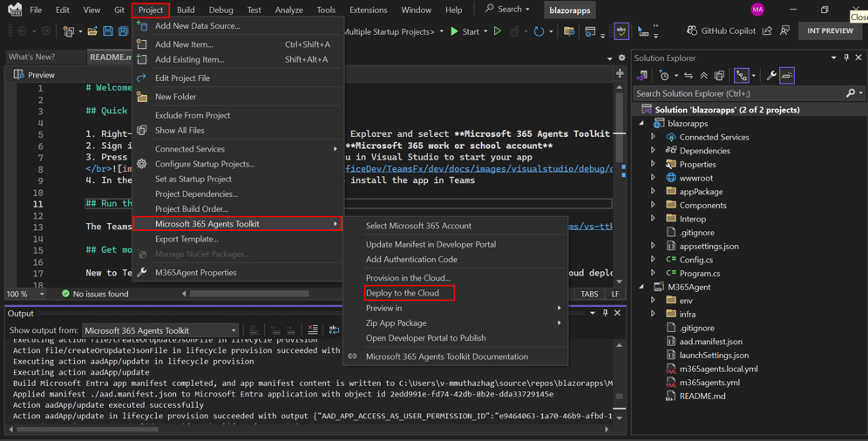The image size is (868, 441).
Task: Pin the Solution Explorer panel
Action: (846, 58)
